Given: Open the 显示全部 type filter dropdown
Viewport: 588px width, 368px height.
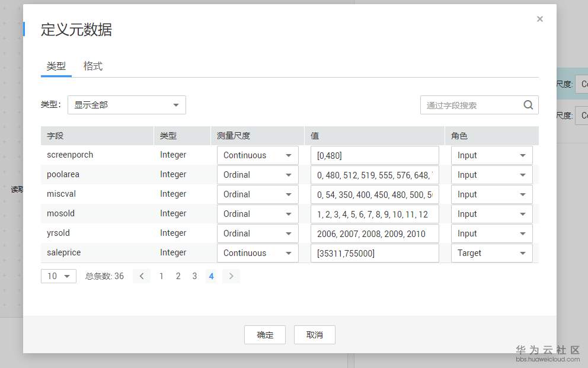Looking at the screenshot, I should pyautogui.click(x=127, y=105).
